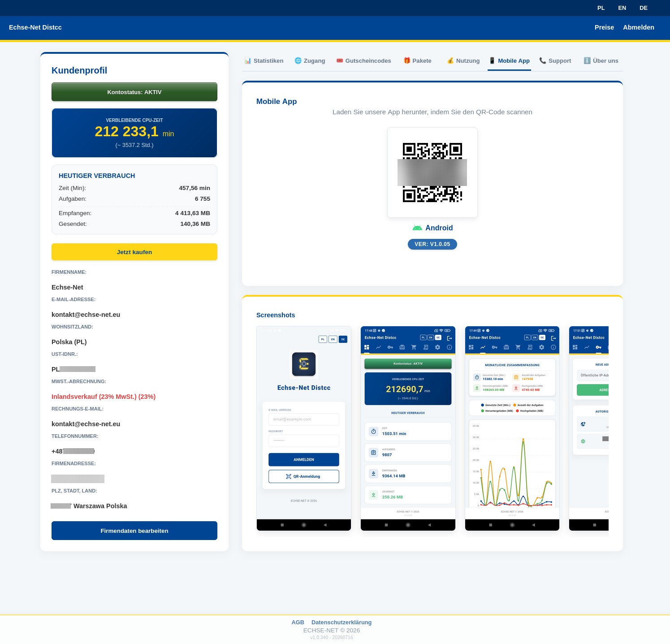The image size is (670, 644).
Task: Click the email under Rechnungs-E-Mail
Action: coord(86,424)
